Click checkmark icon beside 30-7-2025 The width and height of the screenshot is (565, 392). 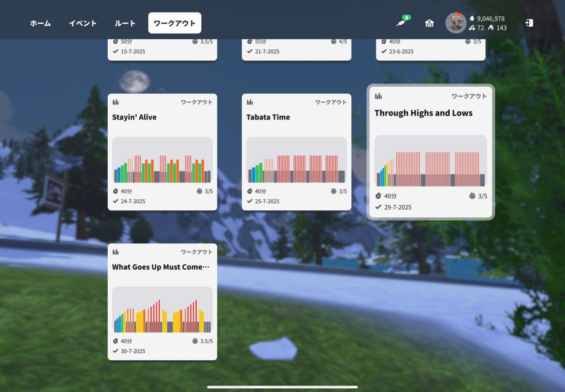pyautogui.click(x=116, y=351)
